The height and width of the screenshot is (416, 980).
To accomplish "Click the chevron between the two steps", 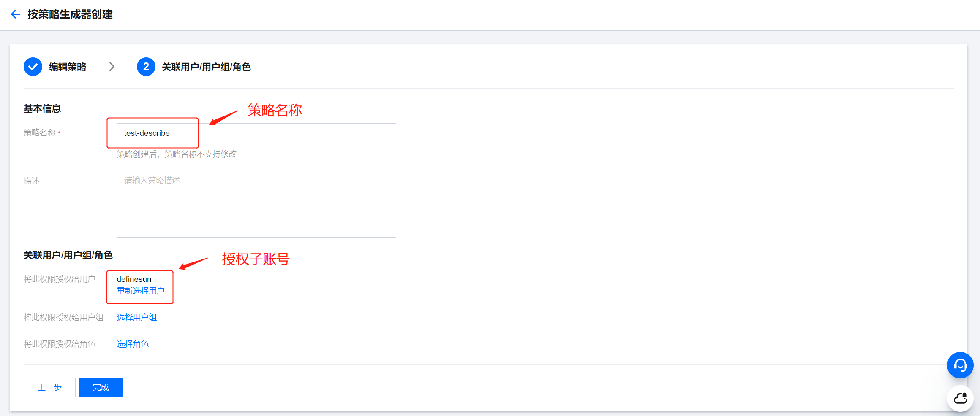I will [x=112, y=67].
